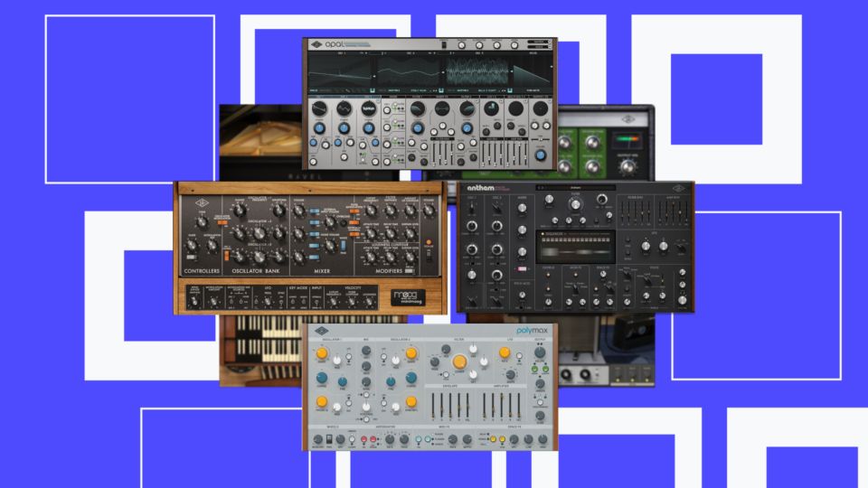Click the OSCILLATOR BANK section label
The height and width of the screenshot is (488, 868).
click(256, 271)
